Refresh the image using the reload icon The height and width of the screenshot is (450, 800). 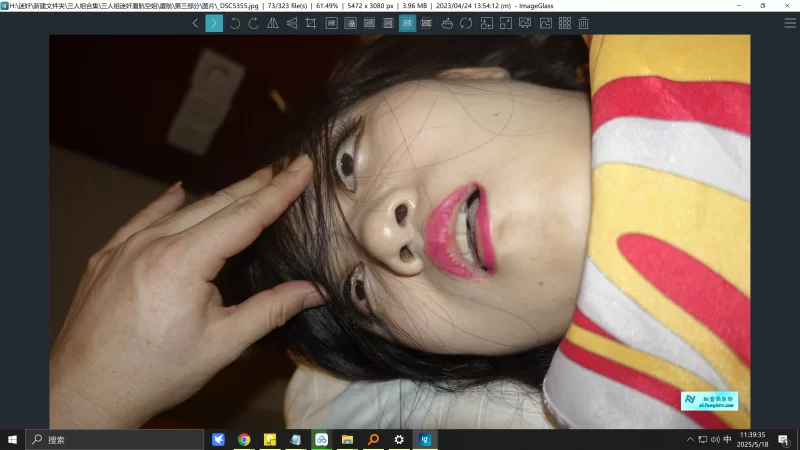(466, 23)
